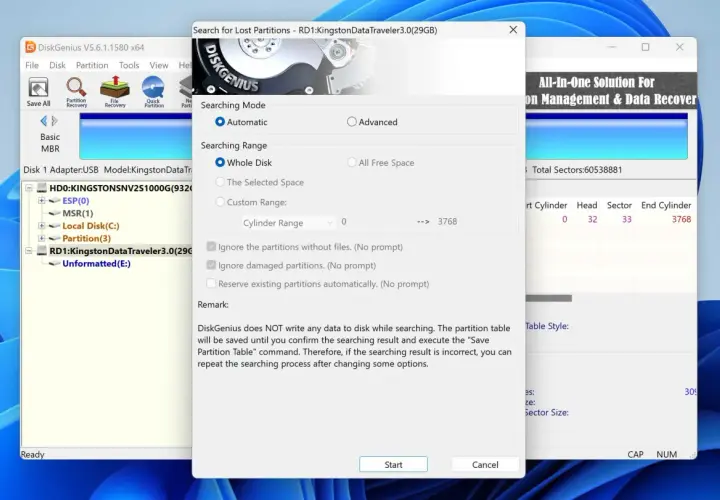Select Local Disk(C:) in the disk tree
The height and width of the screenshot is (500, 720).
(91, 226)
